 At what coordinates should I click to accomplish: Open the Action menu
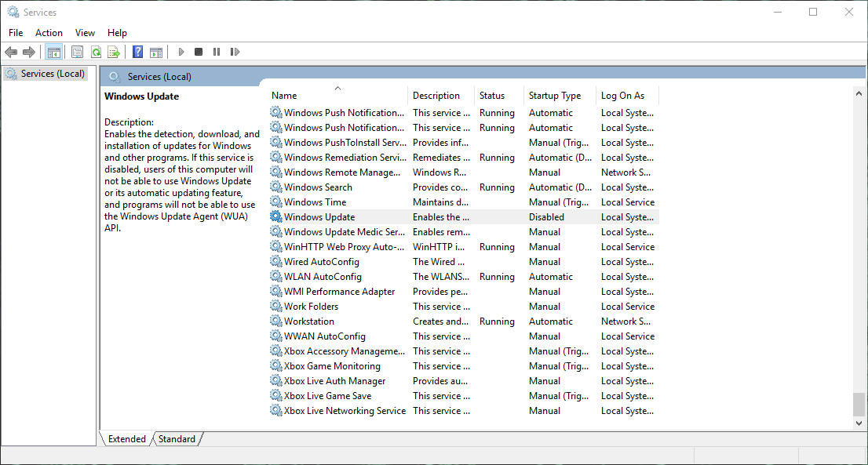tap(49, 33)
